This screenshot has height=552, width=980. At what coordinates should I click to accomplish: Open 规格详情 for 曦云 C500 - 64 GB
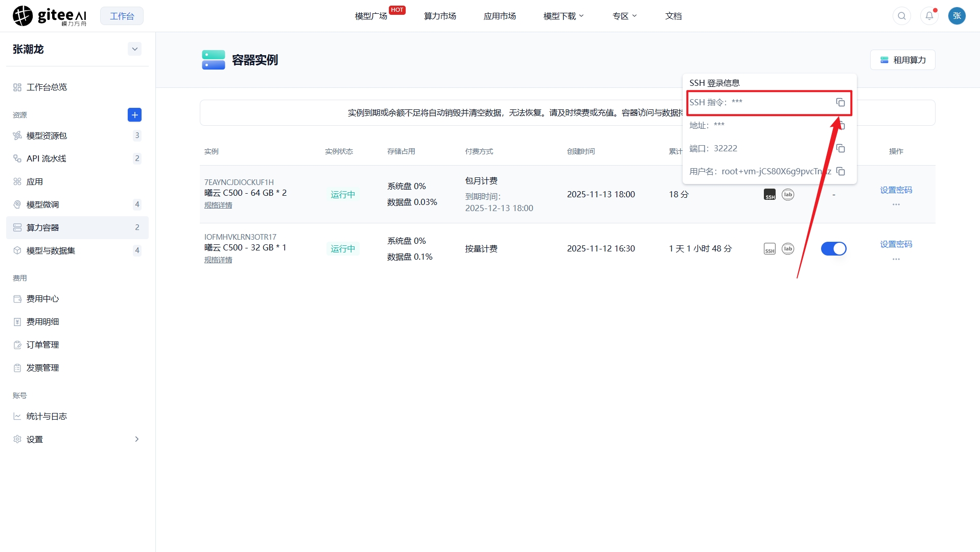point(218,205)
